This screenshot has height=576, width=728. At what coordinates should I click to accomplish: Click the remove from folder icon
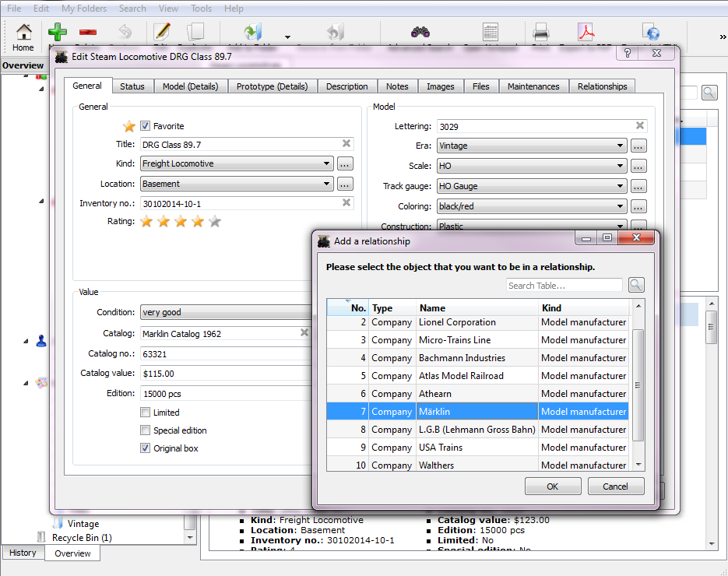pyautogui.click(x=336, y=32)
